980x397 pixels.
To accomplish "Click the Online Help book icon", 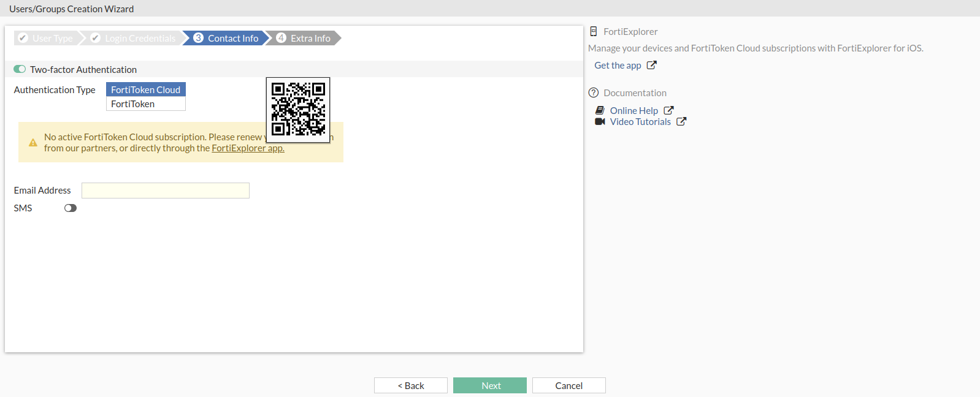I will (600, 110).
